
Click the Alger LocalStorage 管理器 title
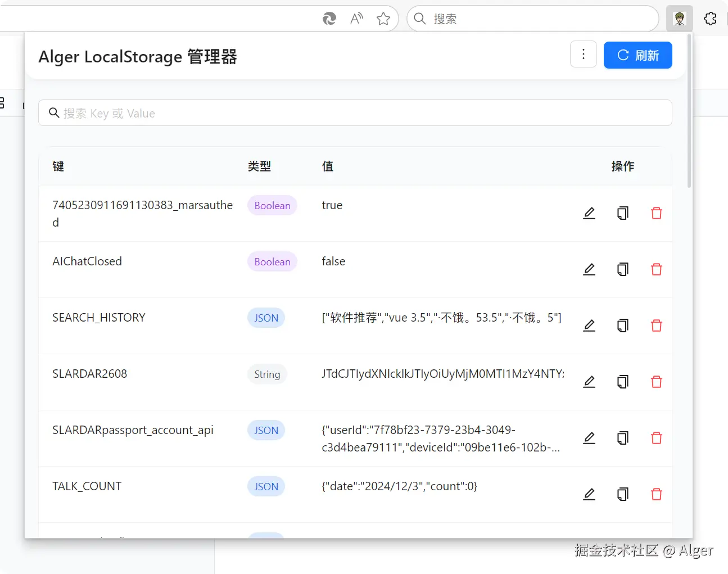[138, 57]
